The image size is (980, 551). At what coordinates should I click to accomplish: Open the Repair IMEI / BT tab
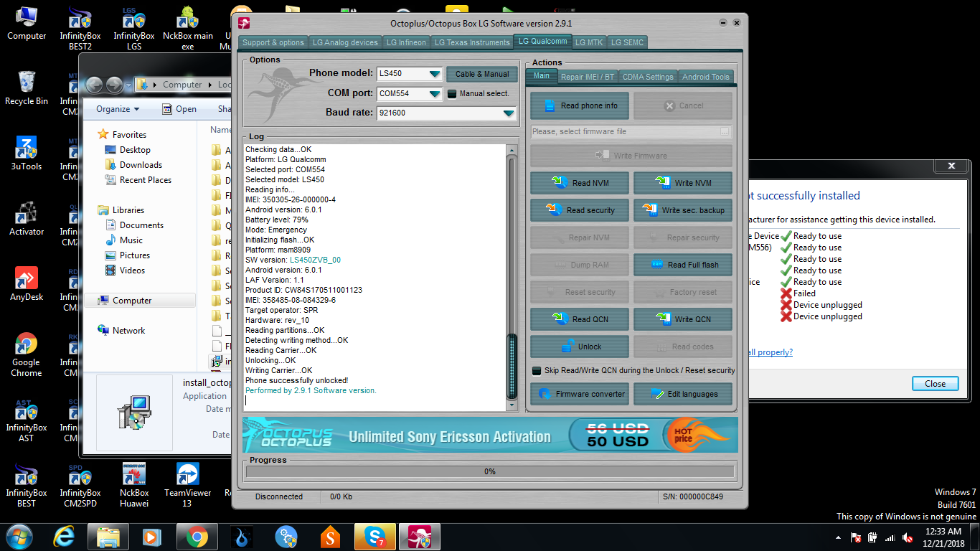(x=588, y=77)
